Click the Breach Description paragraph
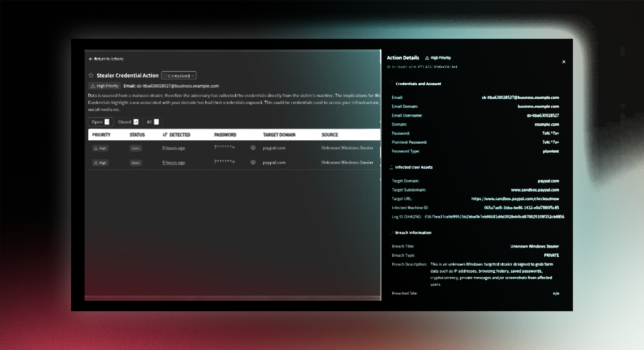The height and width of the screenshot is (350, 644). [x=492, y=274]
